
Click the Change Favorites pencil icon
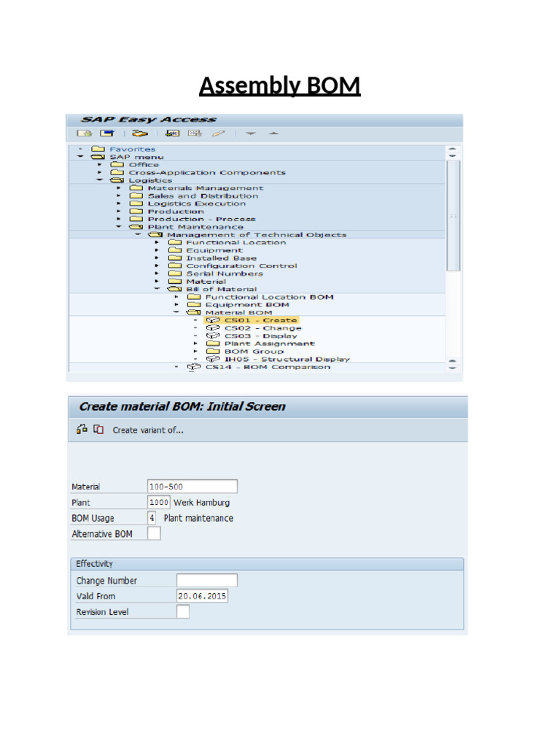[219, 133]
